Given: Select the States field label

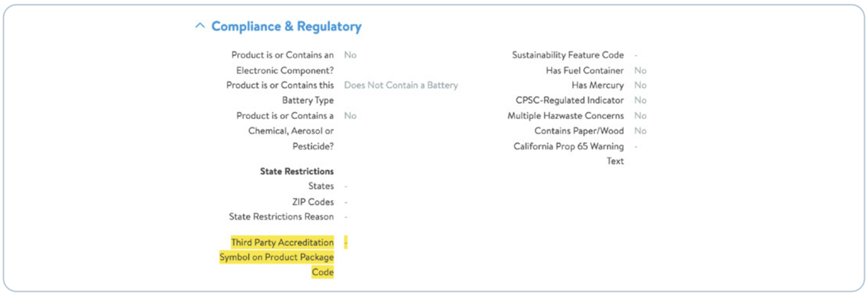Looking at the screenshot, I should pyautogui.click(x=321, y=186).
